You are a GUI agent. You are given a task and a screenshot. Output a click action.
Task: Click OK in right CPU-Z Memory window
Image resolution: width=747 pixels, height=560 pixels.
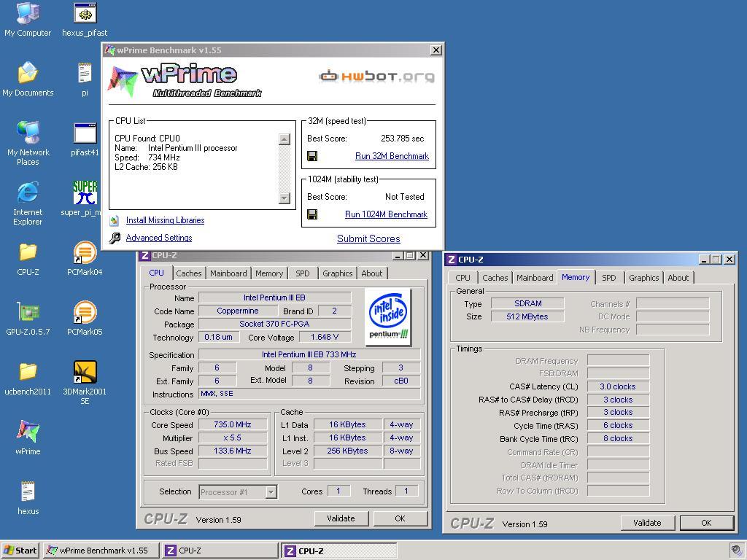[706, 523]
